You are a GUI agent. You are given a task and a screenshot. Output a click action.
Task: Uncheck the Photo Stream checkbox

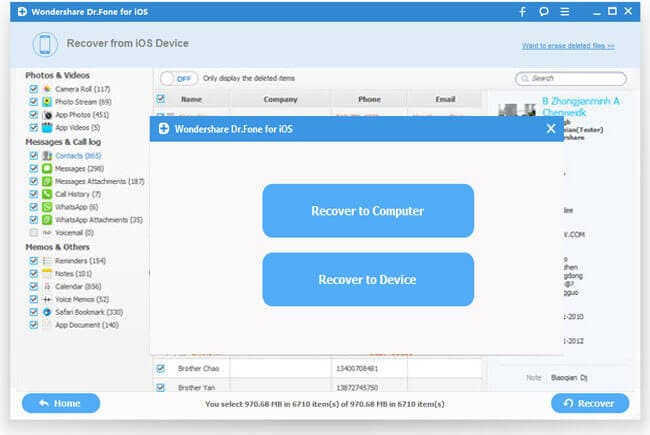point(34,102)
